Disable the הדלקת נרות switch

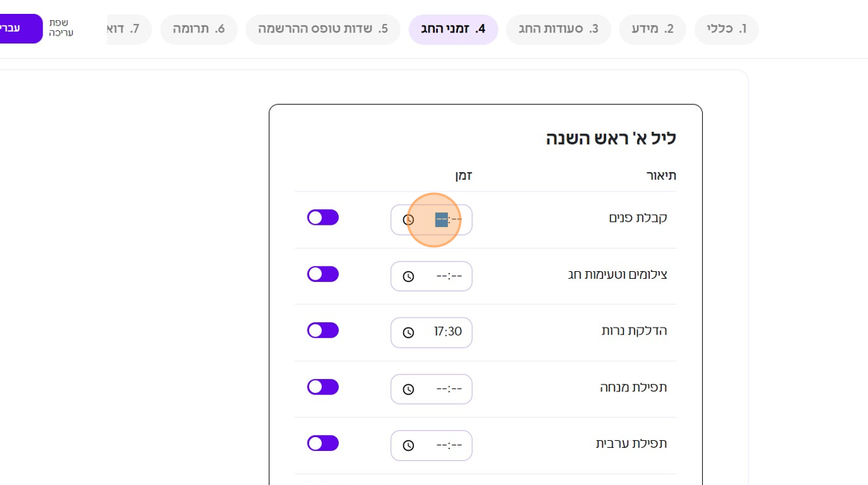(322, 331)
